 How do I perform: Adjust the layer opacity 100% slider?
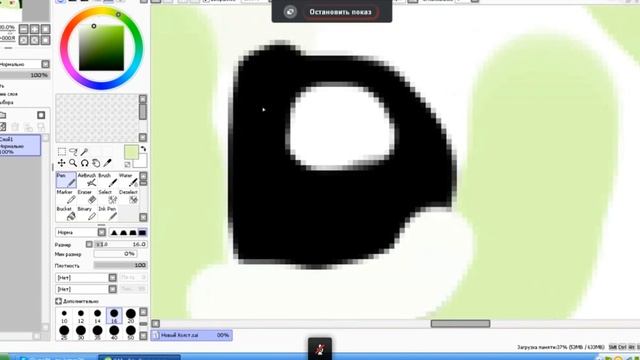pos(24,76)
